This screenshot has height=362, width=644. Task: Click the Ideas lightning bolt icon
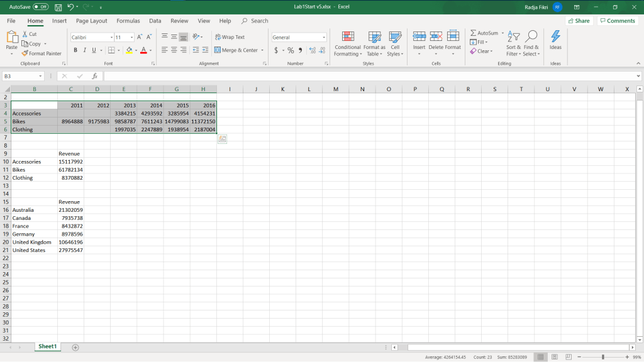[555, 37]
